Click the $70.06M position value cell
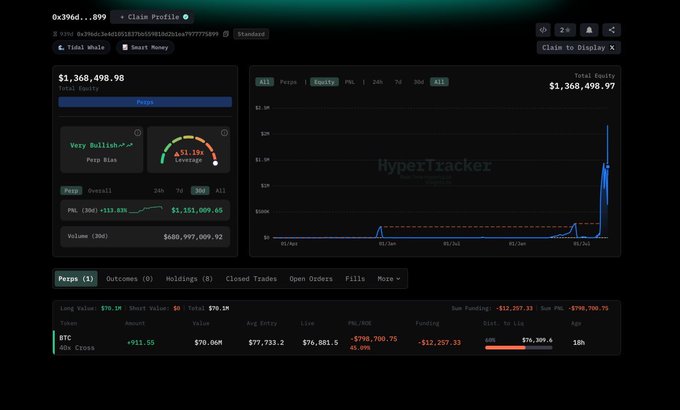Screen dimensions: 680x410 point(208,342)
